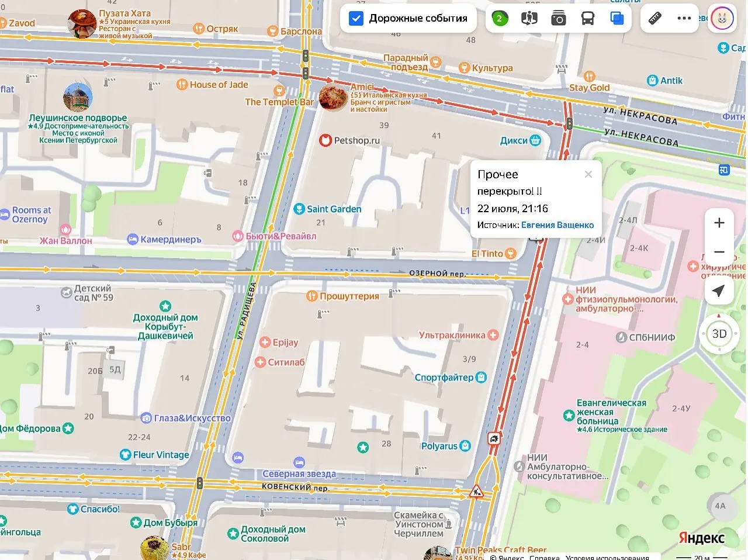This screenshot has width=748, height=560.
Task: Open source link Евгения Ващенко
Action: coord(557,225)
